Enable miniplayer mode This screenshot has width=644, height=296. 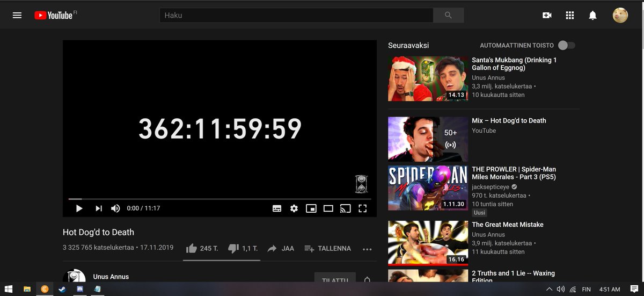[311, 208]
